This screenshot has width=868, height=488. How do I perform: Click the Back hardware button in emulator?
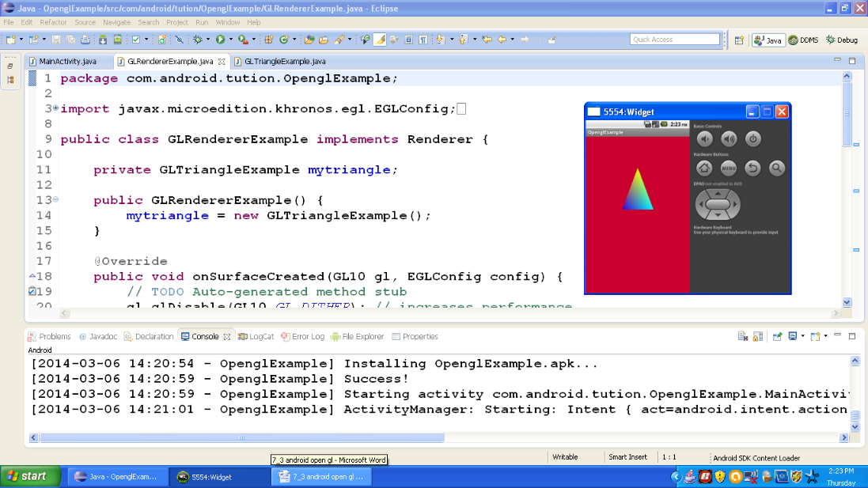click(x=752, y=168)
